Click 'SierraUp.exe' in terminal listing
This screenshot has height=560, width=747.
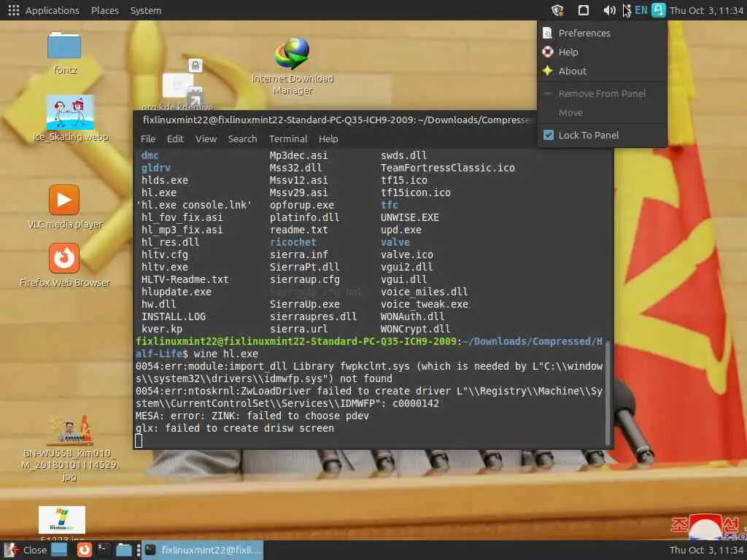pyautogui.click(x=304, y=304)
